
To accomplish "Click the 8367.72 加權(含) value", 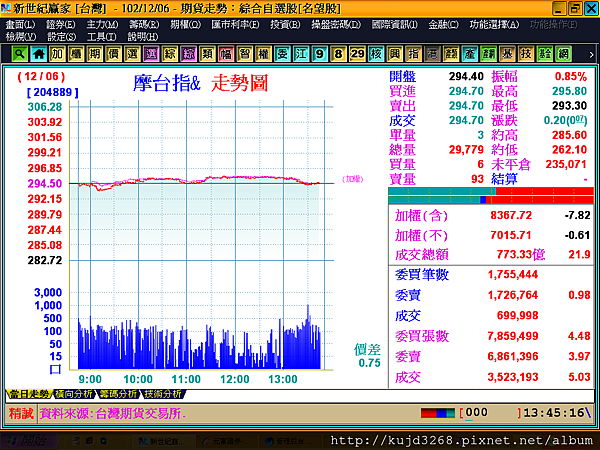I will click(511, 215).
